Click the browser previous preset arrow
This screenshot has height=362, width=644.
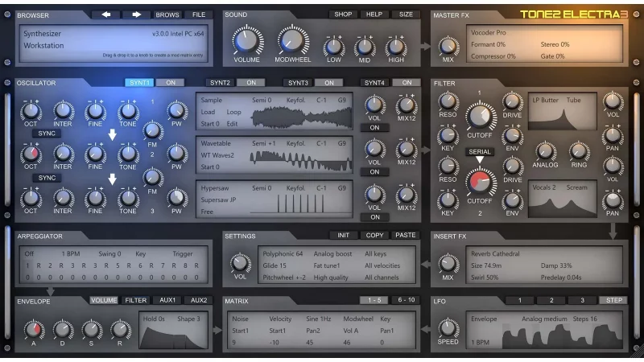[x=106, y=14]
